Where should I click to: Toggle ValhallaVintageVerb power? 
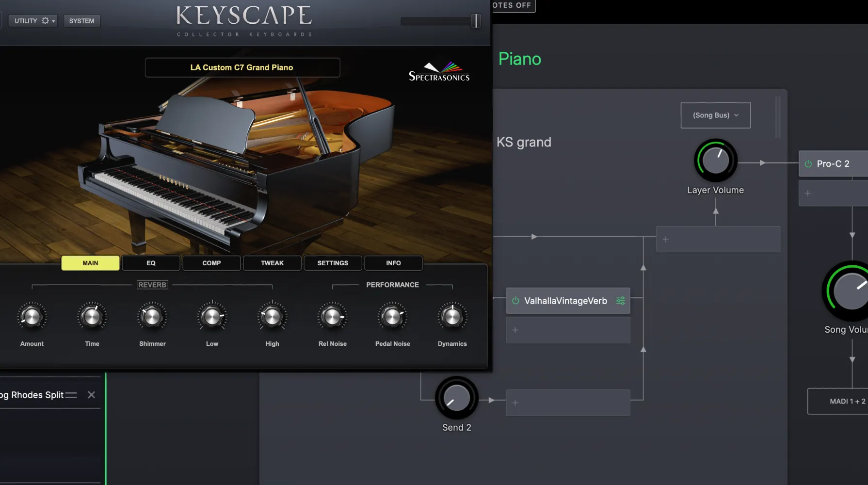click(515, 301)
